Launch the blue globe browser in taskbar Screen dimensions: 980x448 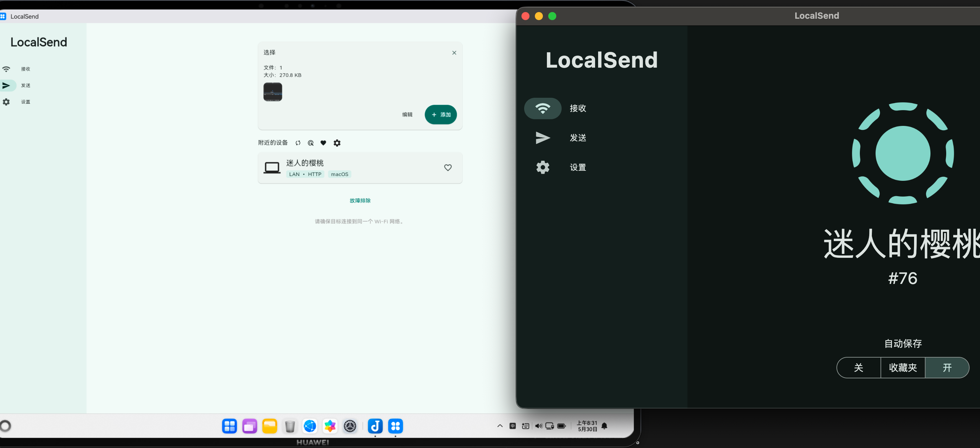pyautogui.click(x=310, y=426)
